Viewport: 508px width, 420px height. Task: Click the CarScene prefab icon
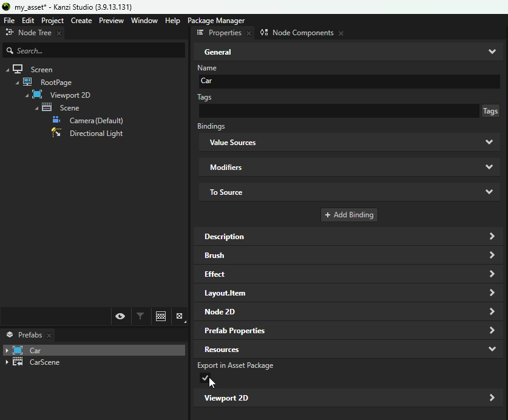click(19, 362)
